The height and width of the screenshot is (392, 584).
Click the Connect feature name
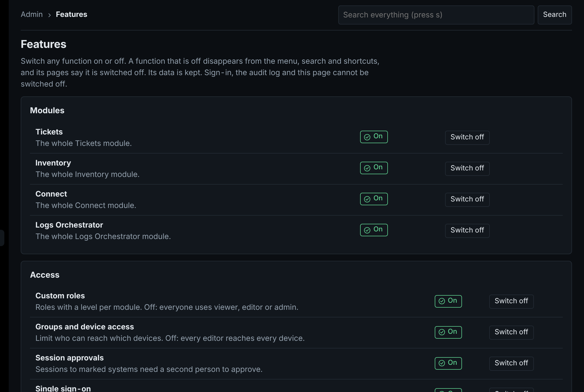coord(51,194)
